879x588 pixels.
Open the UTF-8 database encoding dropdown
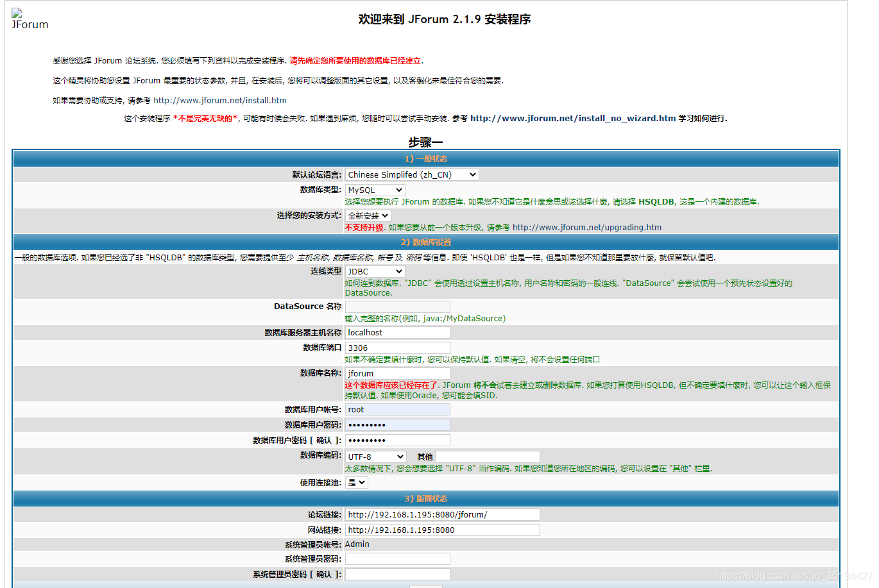coord(376,457)
